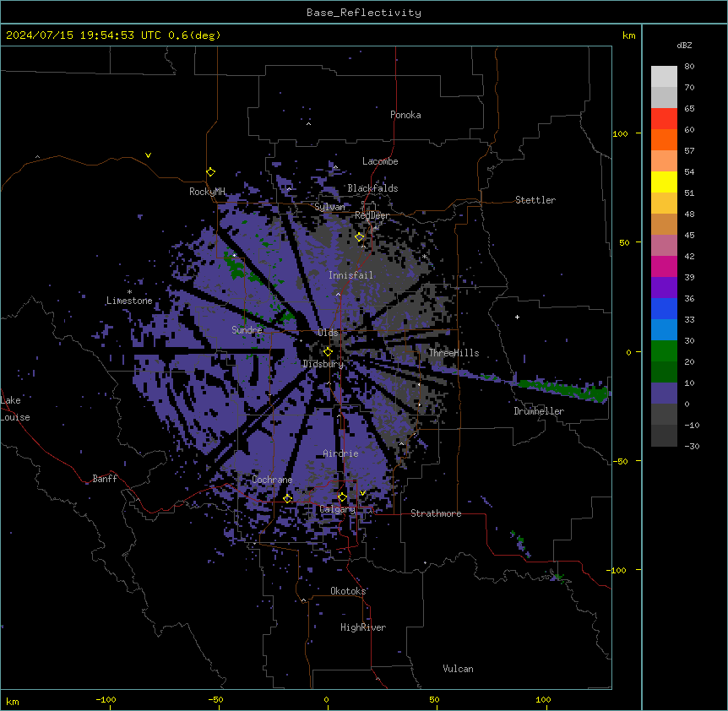The image size is (728, 711).
Task: Click the Stettler label
Action: (x=535, y=200)
